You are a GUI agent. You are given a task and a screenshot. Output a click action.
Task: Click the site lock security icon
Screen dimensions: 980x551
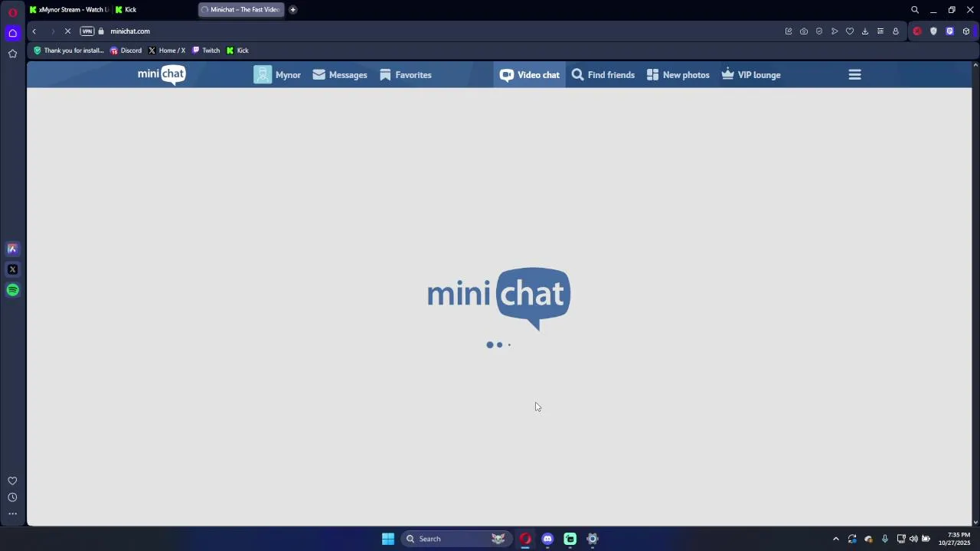101,31
